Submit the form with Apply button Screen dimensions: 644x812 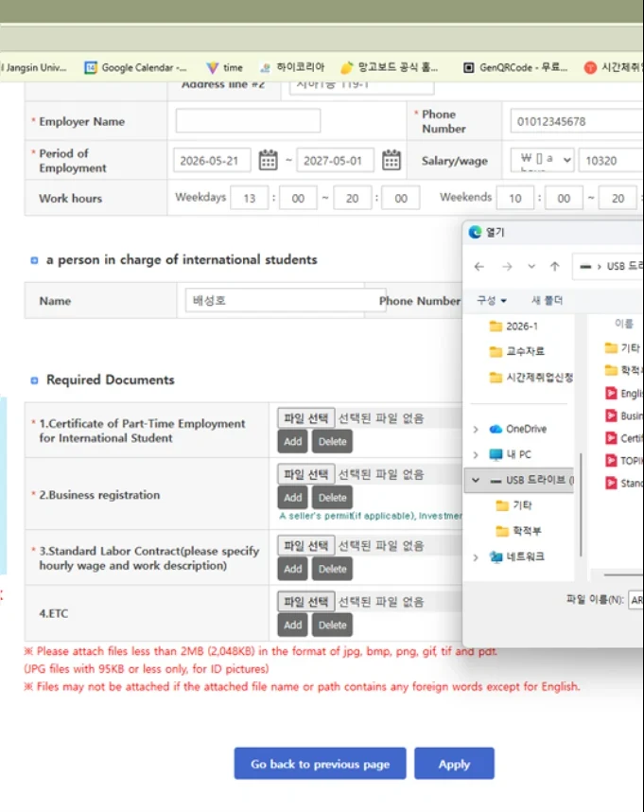pos(454,764)
